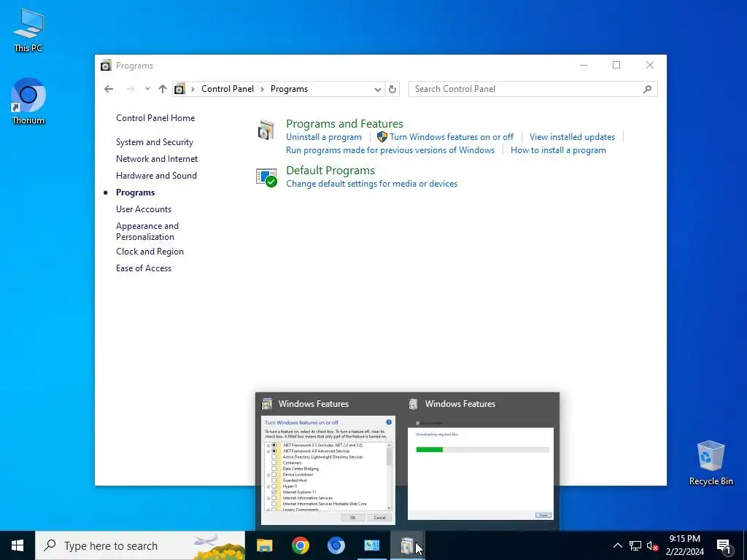
Task: Go up one level with up arrow
Action: 163,89
